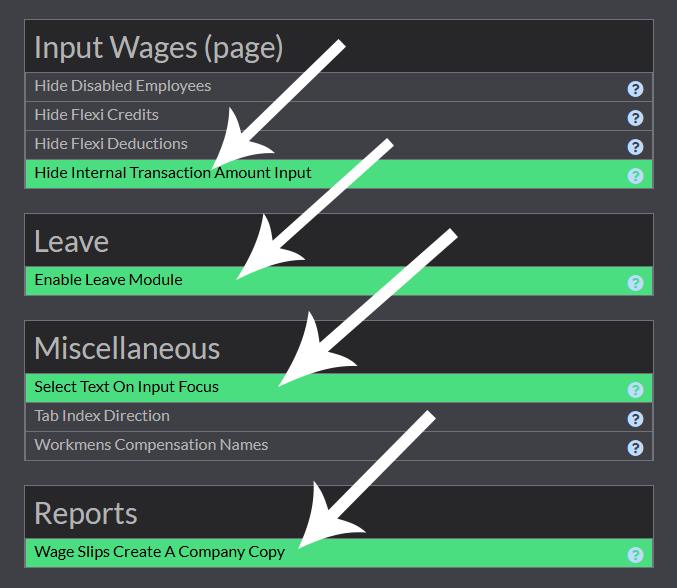Viewport: 677px width, 588px height.
Task: Select the Reports section heading
Action: 85,513
